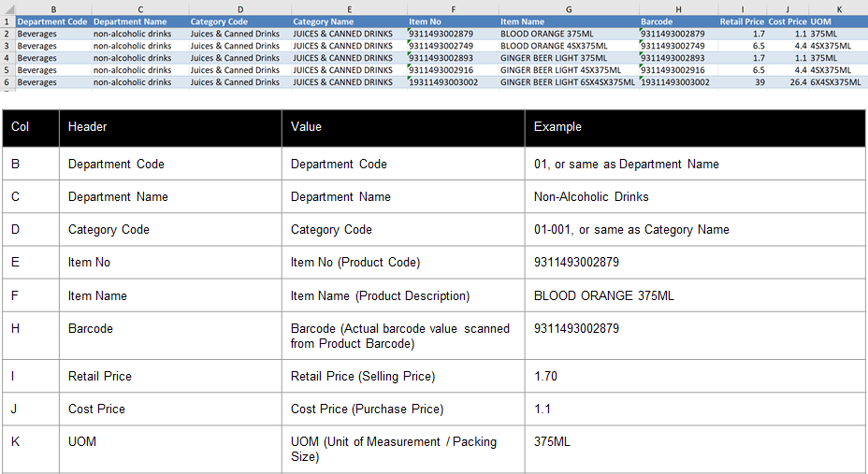Viewport: 868px width, 474px height.
Task: Click the black 'Header' table header
Action: 170,128
